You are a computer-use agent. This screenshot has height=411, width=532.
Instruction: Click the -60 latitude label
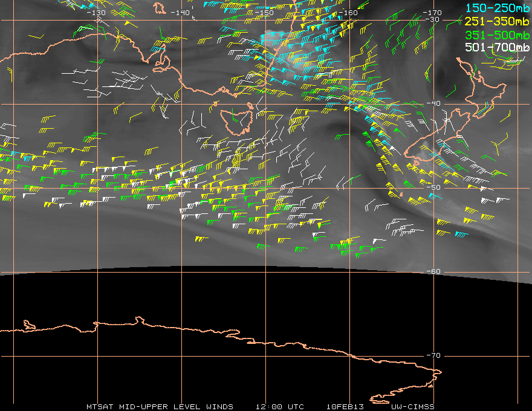click(433, 271)
